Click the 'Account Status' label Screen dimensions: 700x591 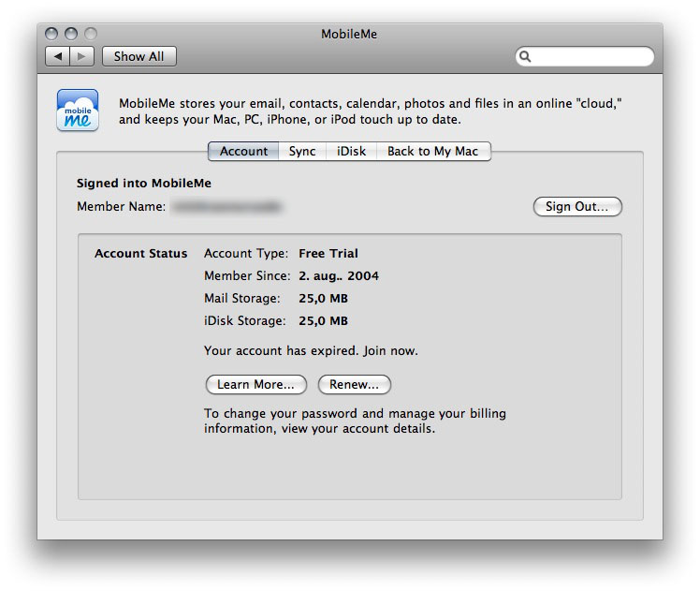point(140,253)
